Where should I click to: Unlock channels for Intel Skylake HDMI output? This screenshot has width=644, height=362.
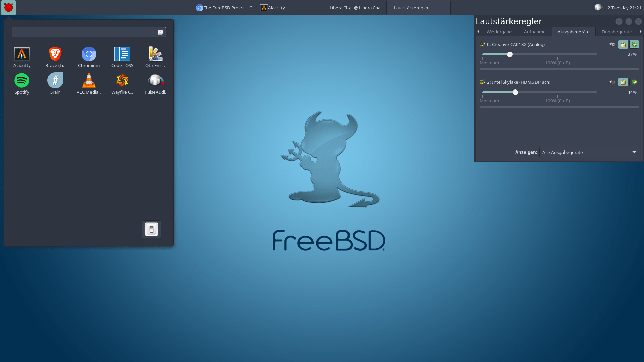tap(623, 82)
